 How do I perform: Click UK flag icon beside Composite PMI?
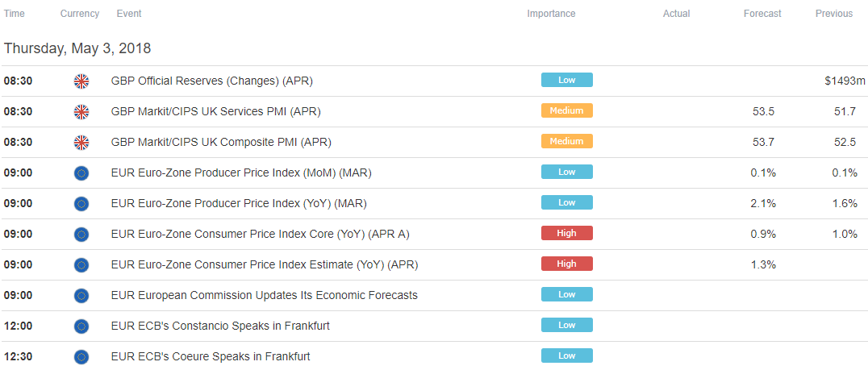tap(81, 142)
